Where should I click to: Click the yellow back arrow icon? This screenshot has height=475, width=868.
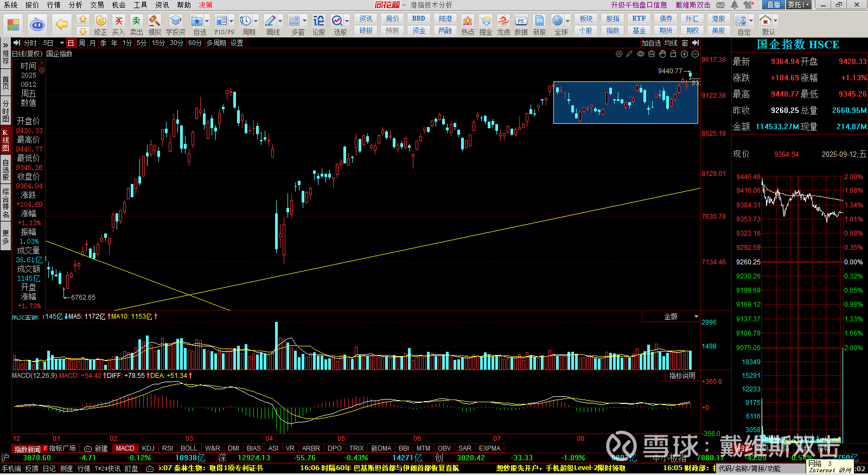[61, 24]
